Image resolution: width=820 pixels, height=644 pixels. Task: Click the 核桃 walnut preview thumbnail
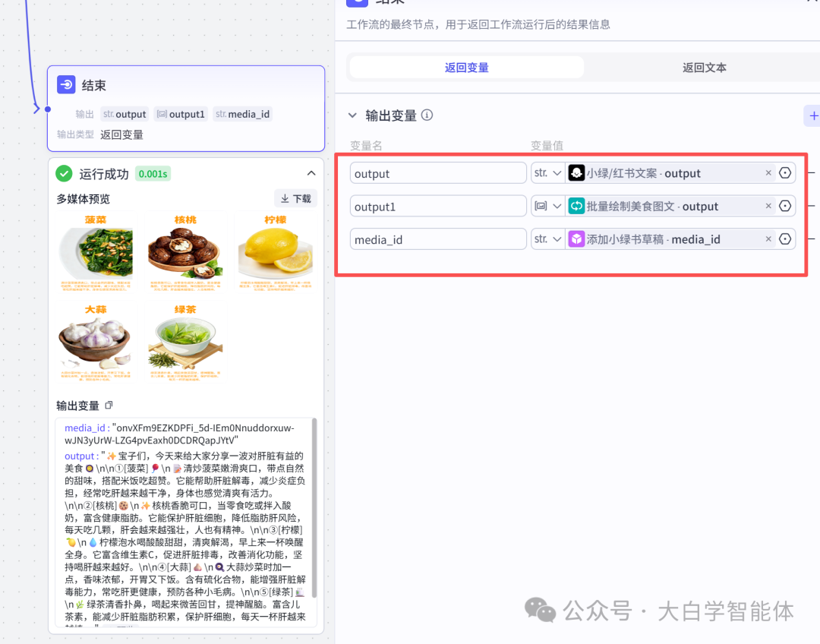pyautogui.click(x=184, y=251)
